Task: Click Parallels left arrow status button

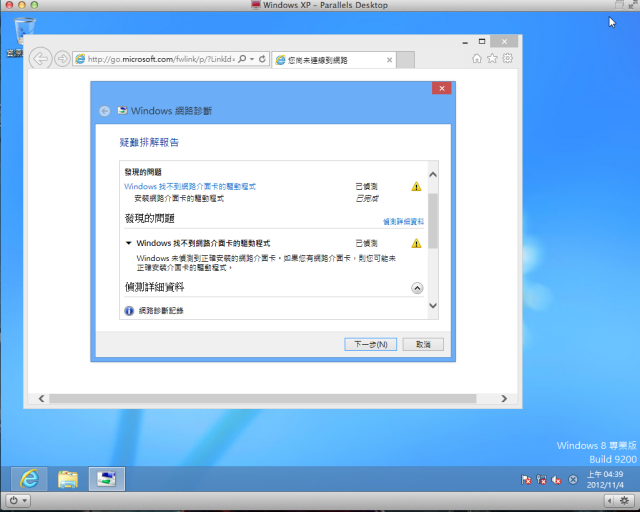Action: coord(610,501)
